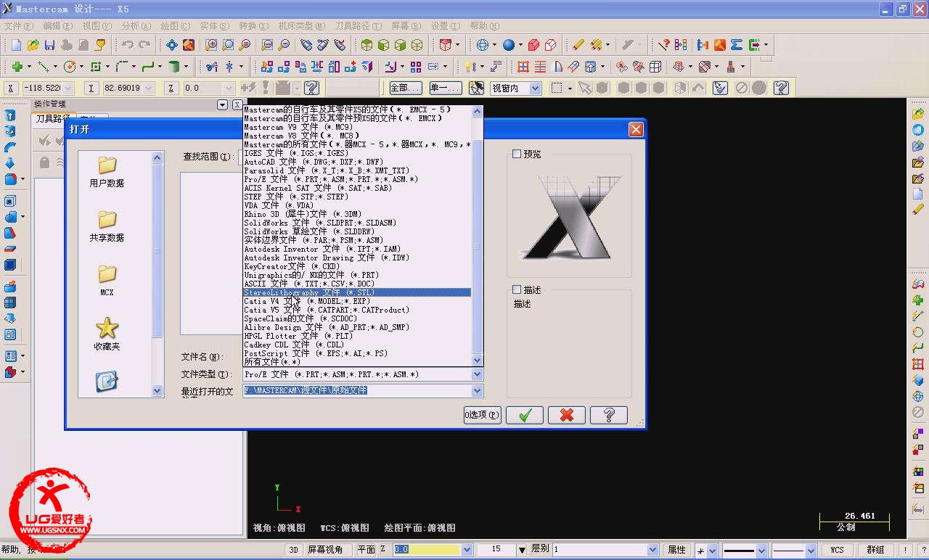929x560 pixels.
Task: Click the 收藏夹 star icon in dialog
Action: tap(107, 328)
